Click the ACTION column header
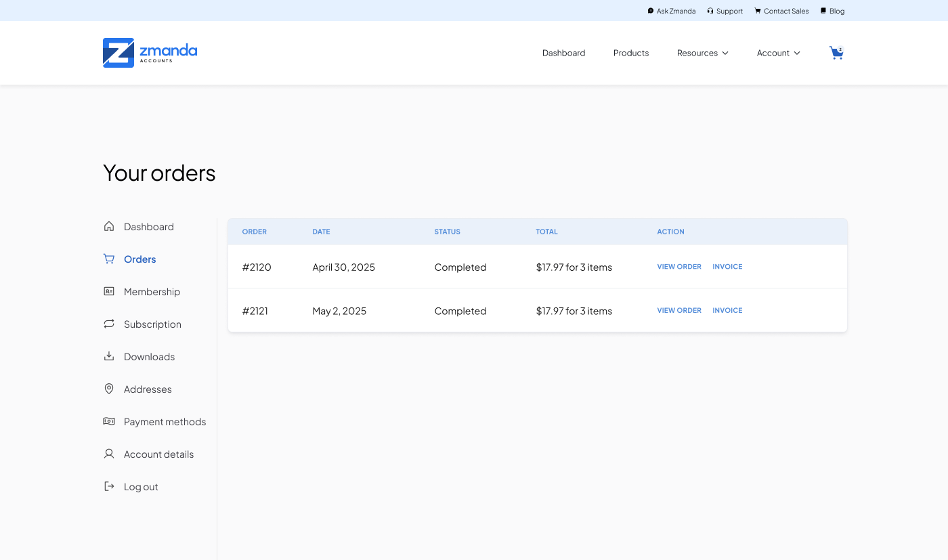The height and width of the screenshot is (560, 948). (670, 232)
